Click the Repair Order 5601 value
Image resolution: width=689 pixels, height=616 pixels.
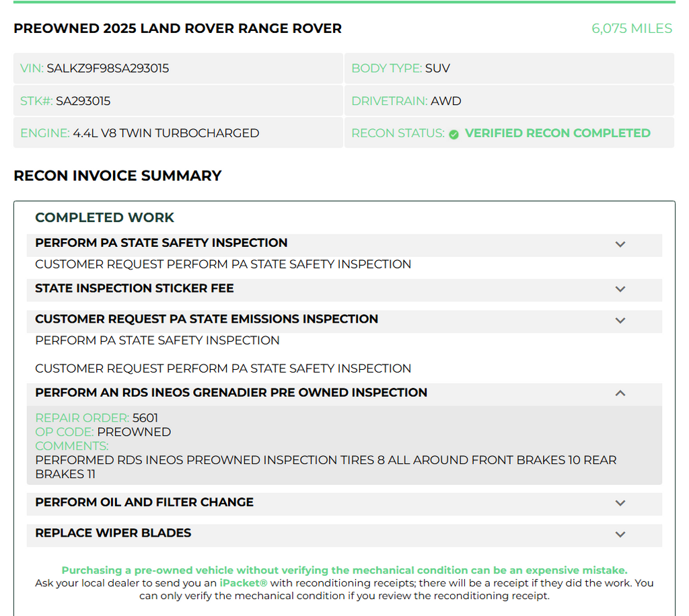pos(145,418)
